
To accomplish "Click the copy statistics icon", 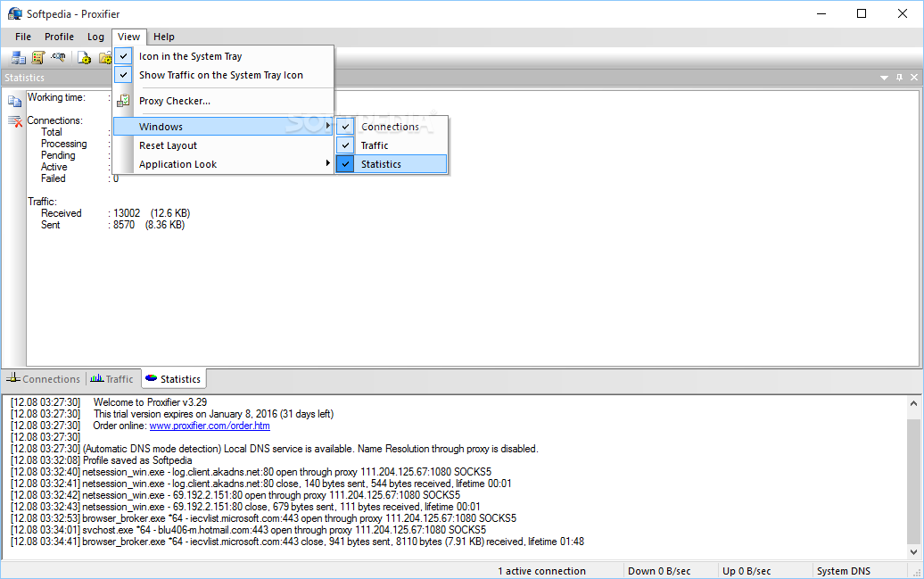I will [15, 102].
